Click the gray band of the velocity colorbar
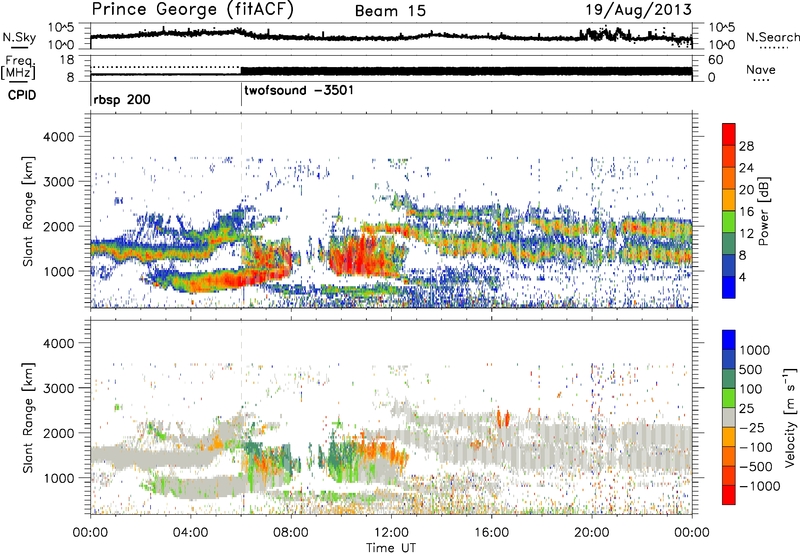The width and height of the screenshot is (800, 554). pos(729,417)
